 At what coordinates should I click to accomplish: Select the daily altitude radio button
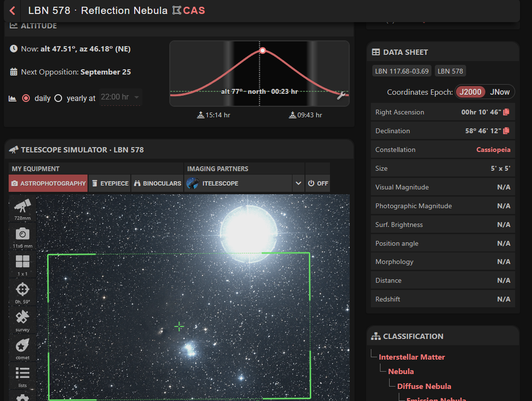tap(26, 99)
